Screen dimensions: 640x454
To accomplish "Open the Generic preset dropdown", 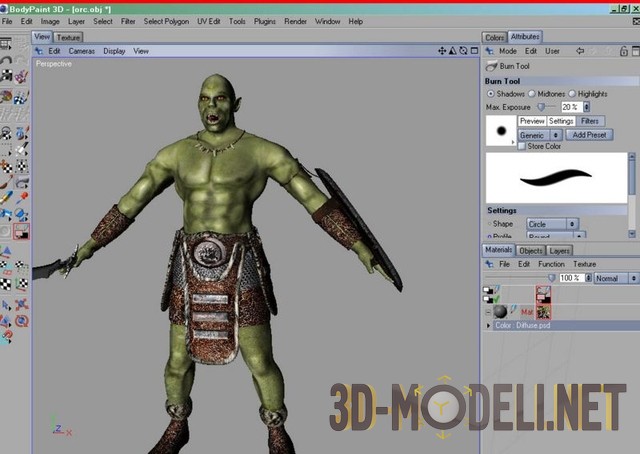I will (540, 134).
